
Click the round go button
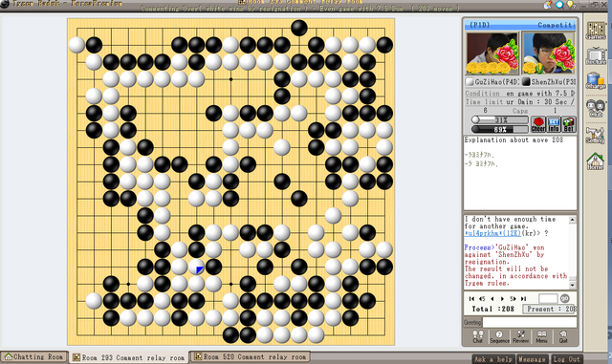tap(564, 298)
